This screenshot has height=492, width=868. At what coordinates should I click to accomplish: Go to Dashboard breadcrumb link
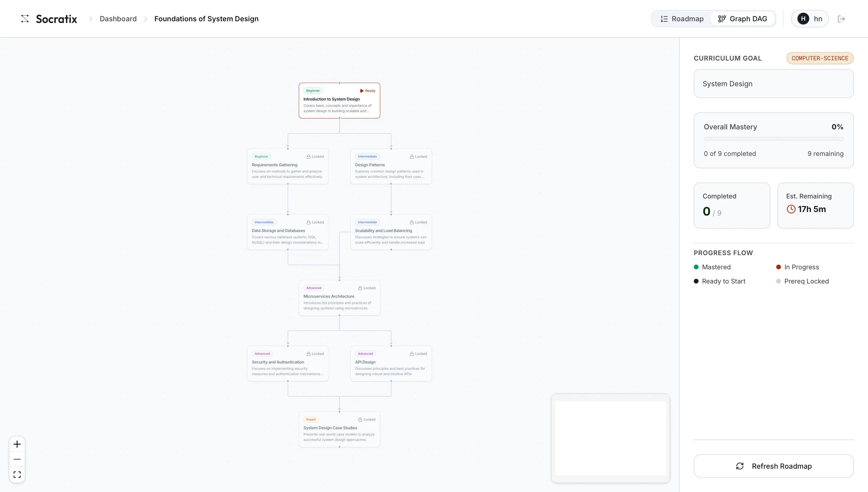click(118, 19)
